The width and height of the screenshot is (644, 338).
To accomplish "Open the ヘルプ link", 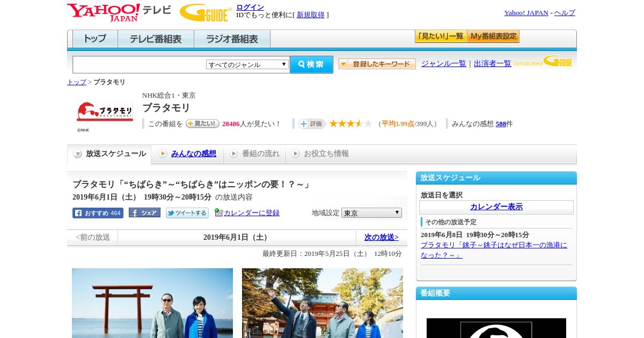I will pos(565,13).
